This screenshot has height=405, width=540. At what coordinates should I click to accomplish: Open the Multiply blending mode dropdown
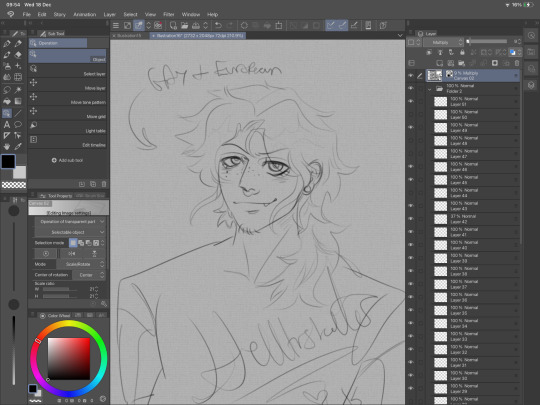(443, 42)
